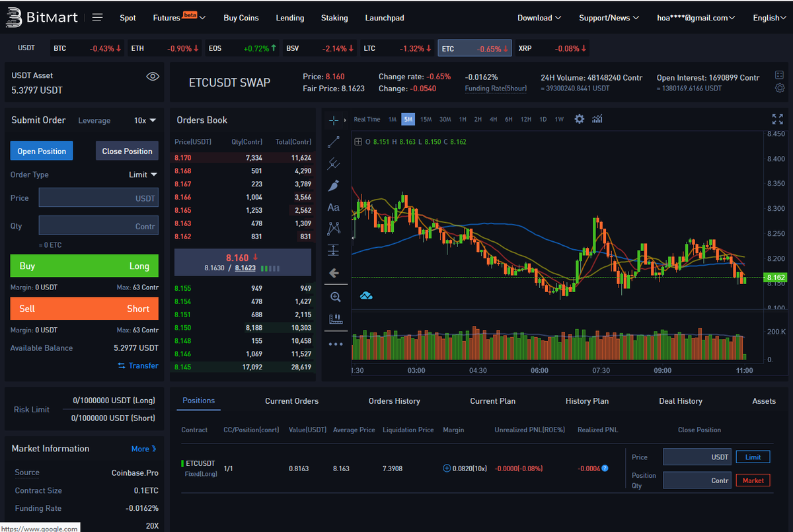
Task: Click the Buy Long button
Action: 84,266
